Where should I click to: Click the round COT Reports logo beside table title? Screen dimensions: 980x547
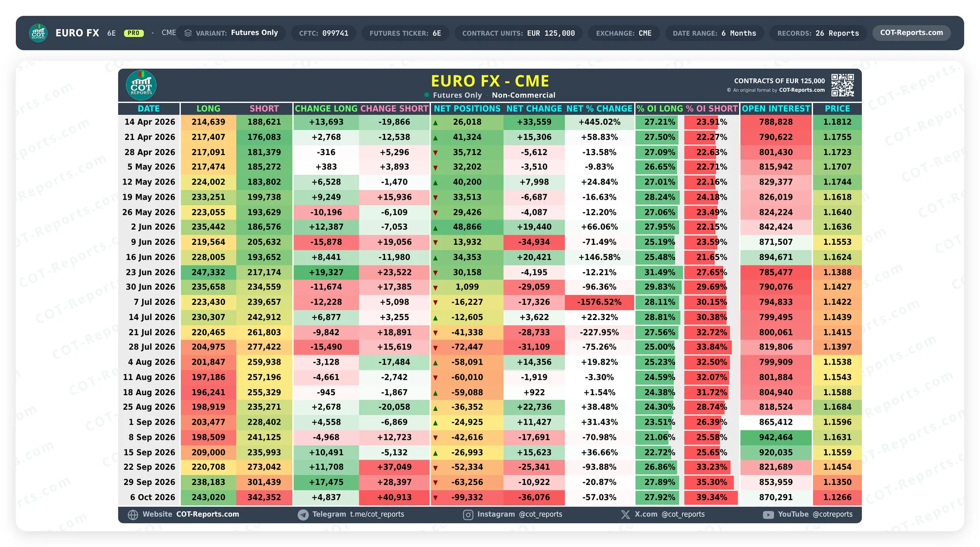(141, 85)
